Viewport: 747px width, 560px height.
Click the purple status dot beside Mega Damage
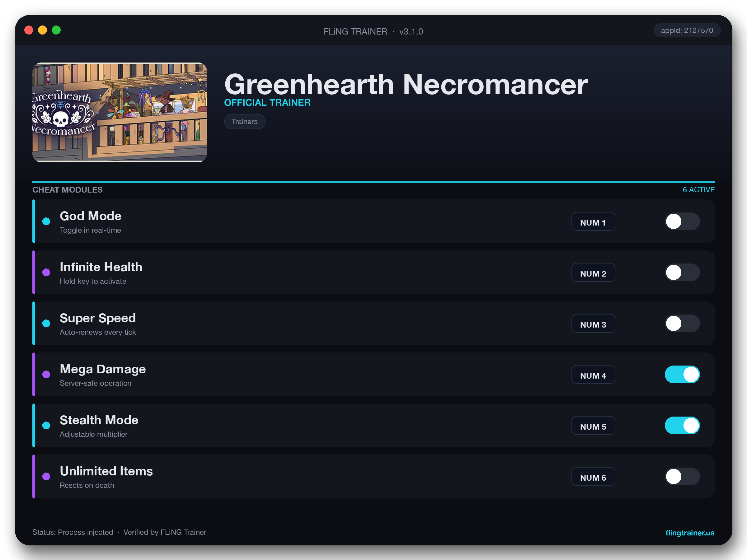pyautogui.click(x=46, y=374)
